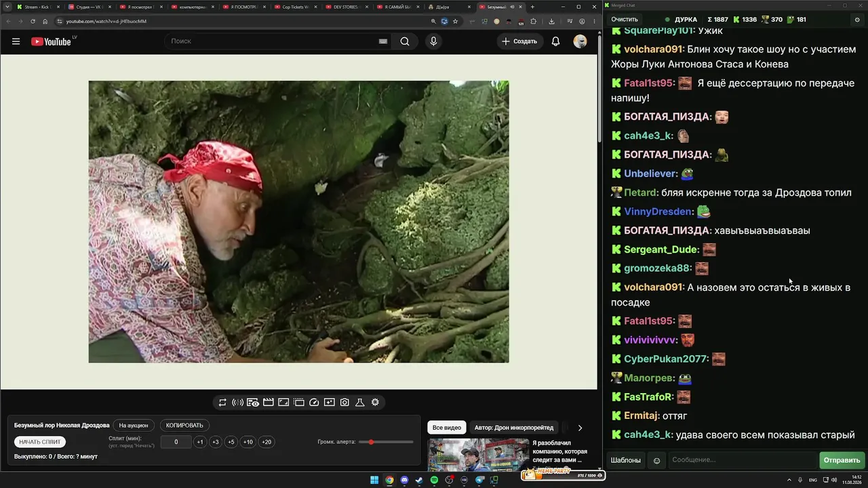Open merged chat settings gear
Screen dimensions: 868x488
pos(856,20)
